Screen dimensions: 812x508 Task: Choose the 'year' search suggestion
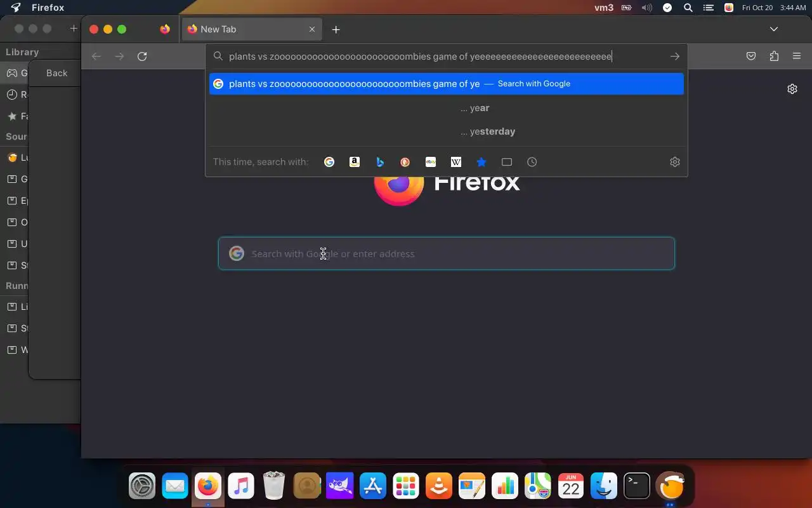[447, 108]
